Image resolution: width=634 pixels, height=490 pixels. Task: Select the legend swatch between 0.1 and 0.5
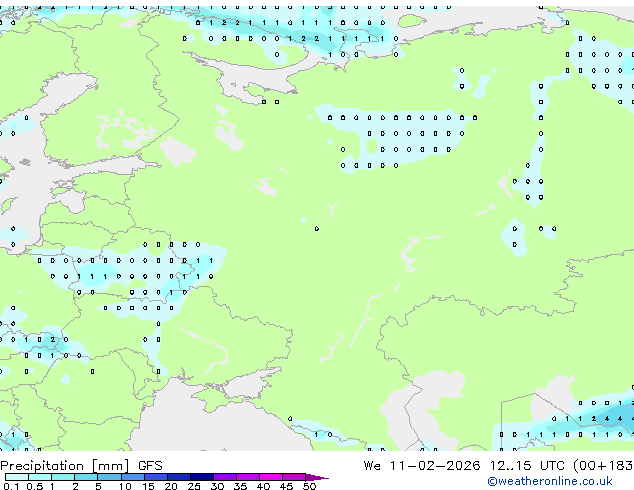click(x=17, y=477)
